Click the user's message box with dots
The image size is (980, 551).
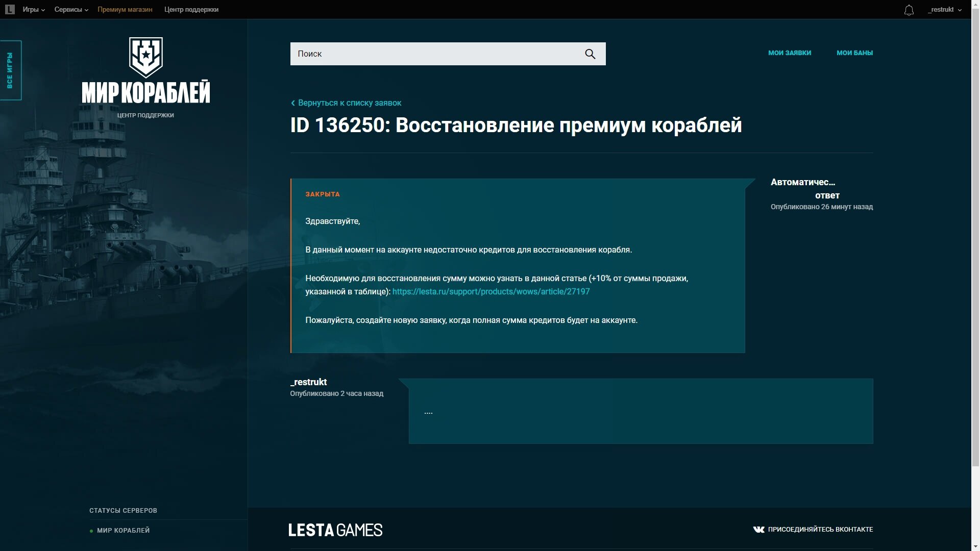641,411
